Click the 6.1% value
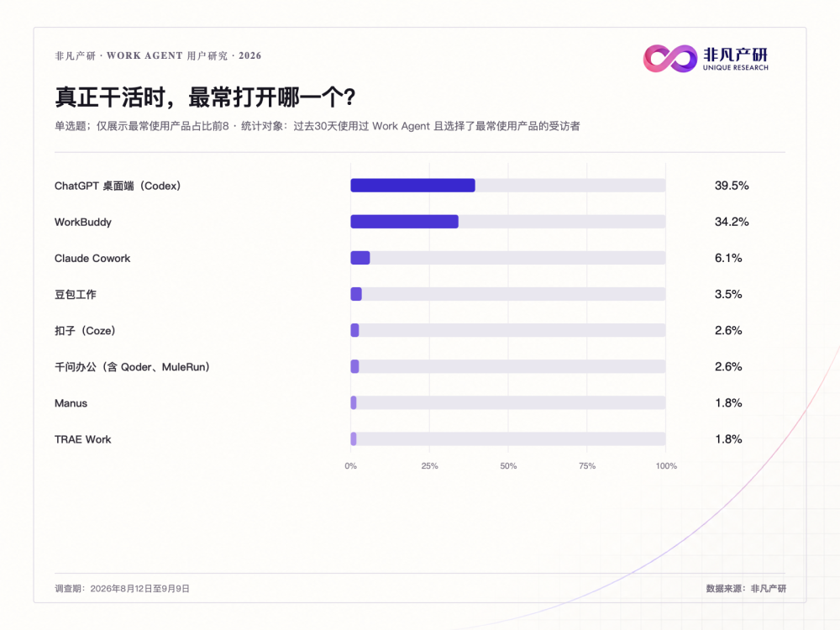 pos(728,258)
